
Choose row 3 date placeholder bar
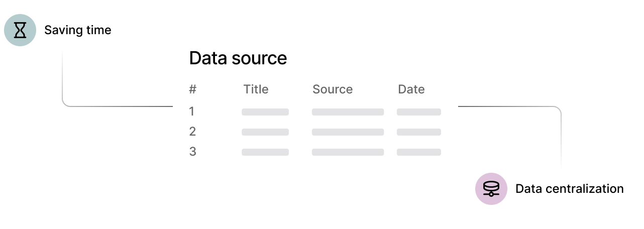point(418,152)
